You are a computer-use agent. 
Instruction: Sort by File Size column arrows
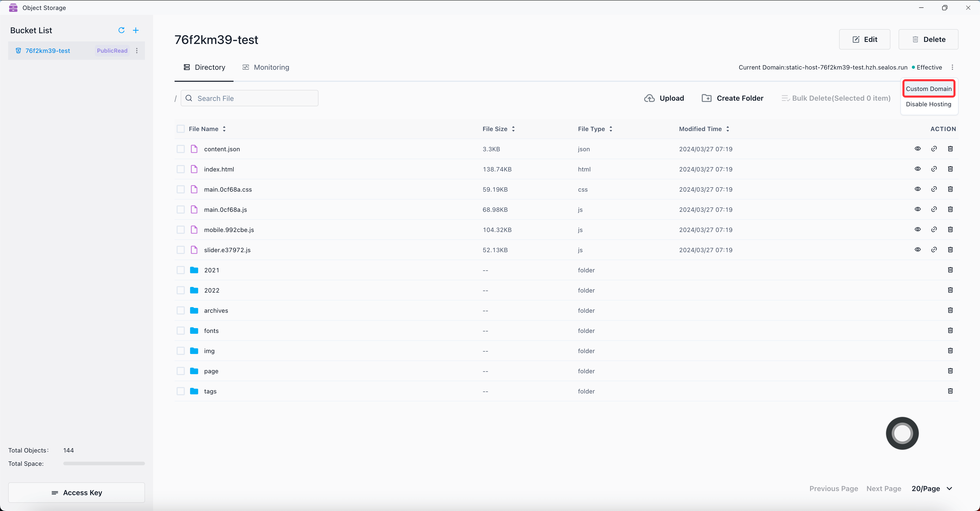(x=513, y=129)
